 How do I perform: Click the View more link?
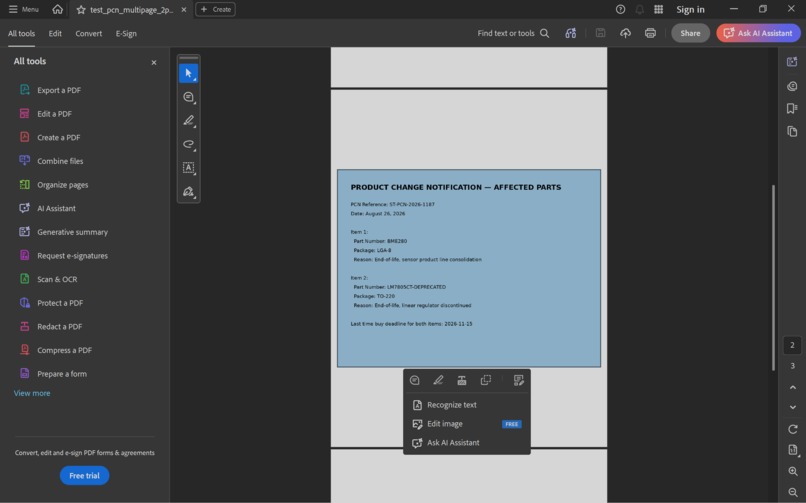point(32,394)
